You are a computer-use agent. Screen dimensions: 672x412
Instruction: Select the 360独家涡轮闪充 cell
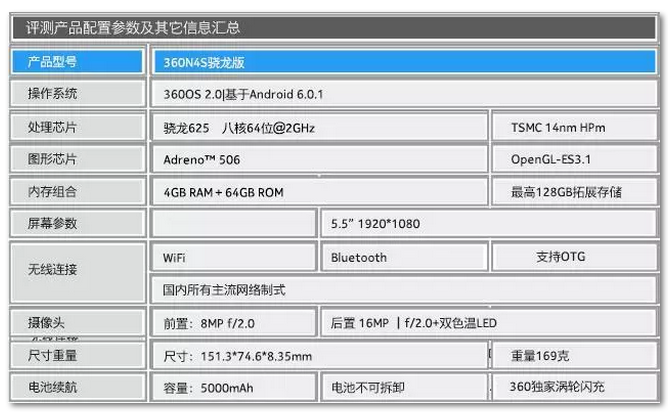(x=575, y=387)
